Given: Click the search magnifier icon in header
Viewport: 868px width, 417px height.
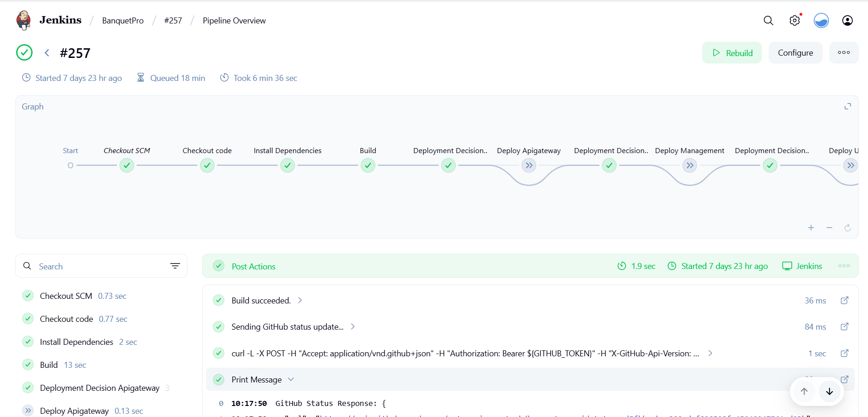Looking at the screenshot, I should [768, 21].
